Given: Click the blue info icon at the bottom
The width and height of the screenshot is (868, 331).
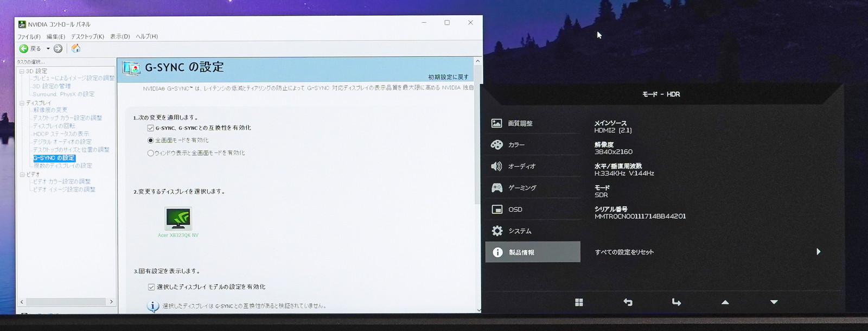Looking at the screenshot, I should (153, 307).
